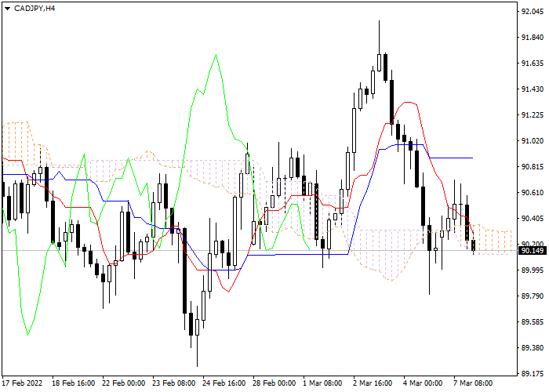
Task: Click the 90.610 price axis label
Action: 533,193
